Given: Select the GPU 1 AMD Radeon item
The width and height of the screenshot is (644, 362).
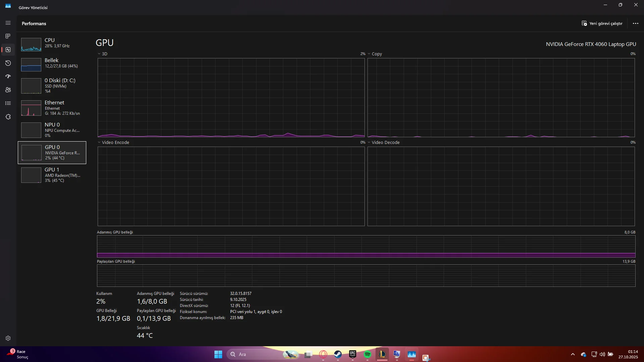Looking at the screenshot, I should click(52, 175).
